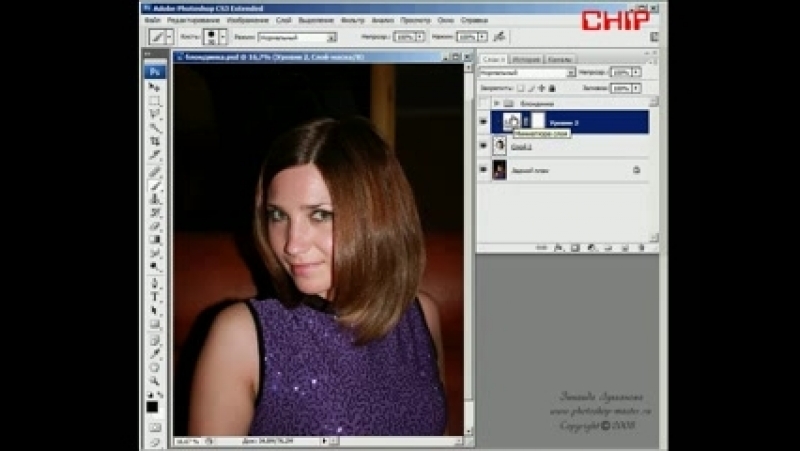This screenshot has height=451, width=800.
Task: Select the Brush tool in the toolbox
Action: [155, 186]
